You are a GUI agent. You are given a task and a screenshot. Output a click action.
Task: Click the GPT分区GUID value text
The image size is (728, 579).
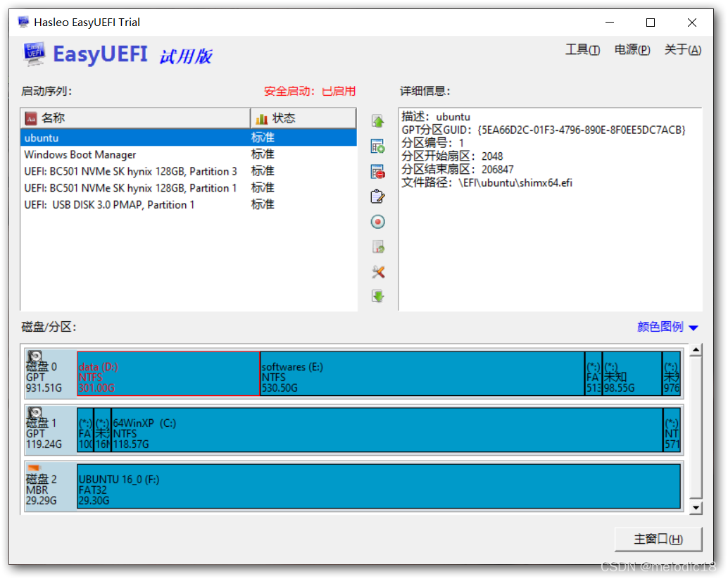click(x=582, y=130)
